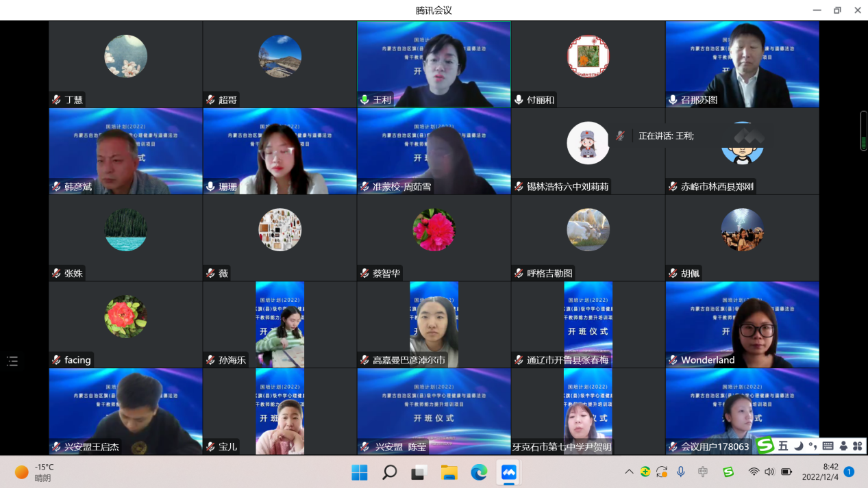This screenshot has width=868, height=488.
Task: Click the Sogou S logo in IME toolbar
Action: [765, 446]
